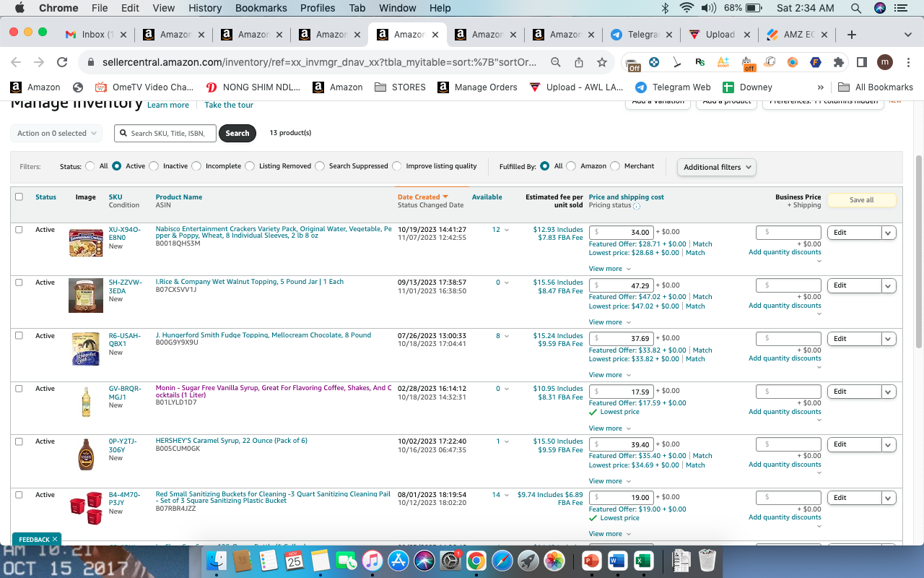
Task: Click the Pricing status info icon
Action: point(637,206)
